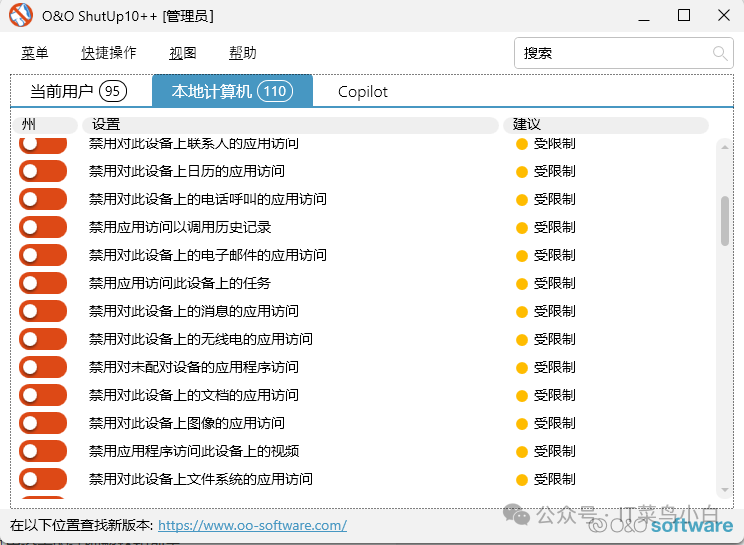Click the yellow dot beside 禁用对此设备上日历的应用访问
This screenshot has width=744, height=545.
[521, 172]
